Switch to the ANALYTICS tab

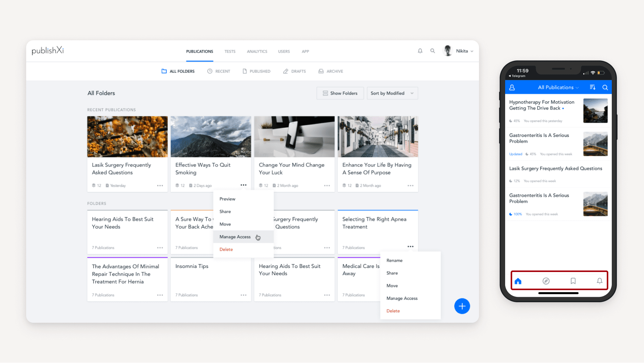257,51
